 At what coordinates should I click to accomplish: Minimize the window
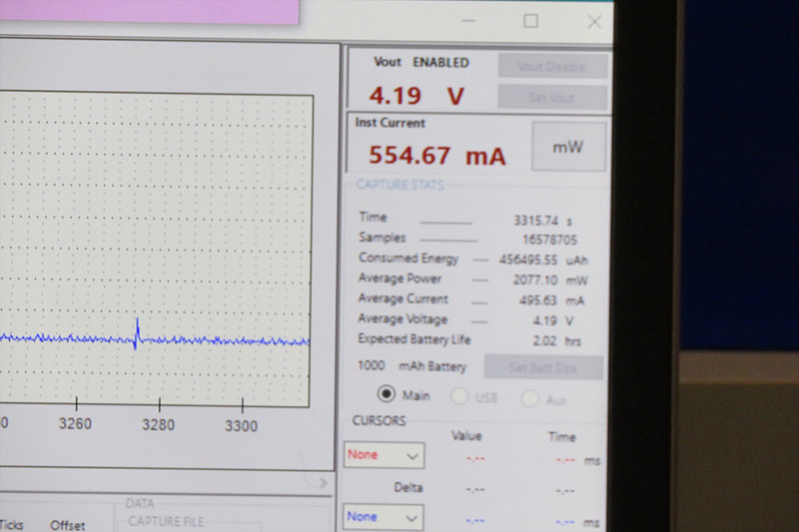tap(468, 21)
